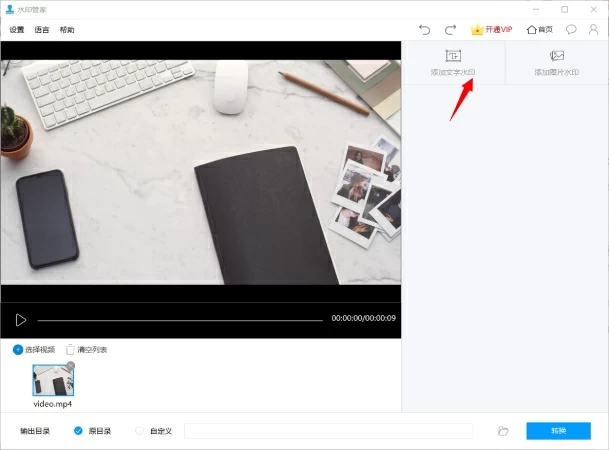Click the blue 转换 convert button
Image resolution: width=609 pixels, height=450 pixels.
[x=558, y=431]
